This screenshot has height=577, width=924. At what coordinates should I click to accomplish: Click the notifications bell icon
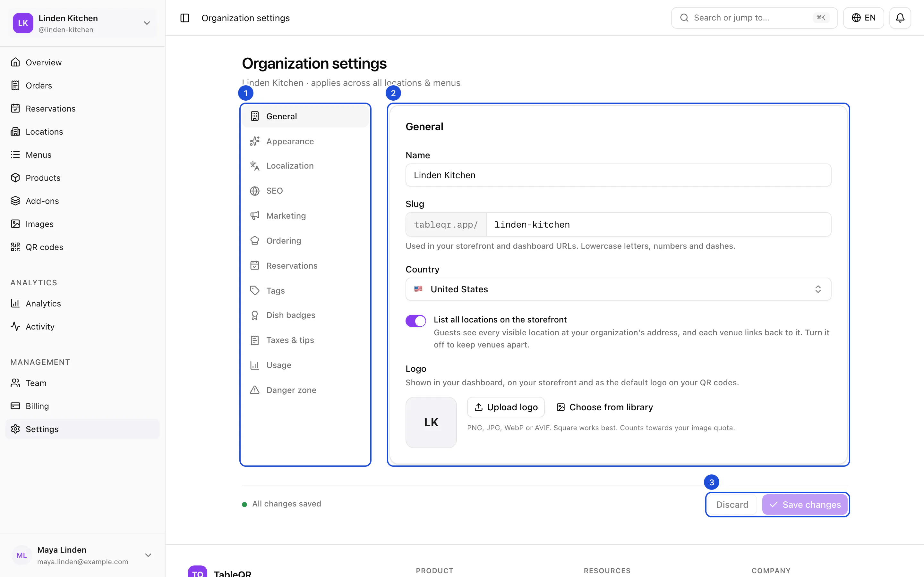[900, 18]
